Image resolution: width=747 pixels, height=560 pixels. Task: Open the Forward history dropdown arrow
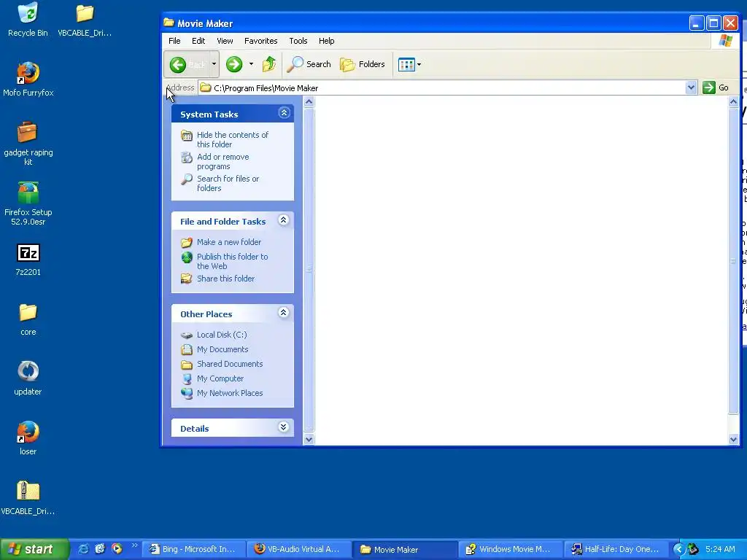click(251, 64)
